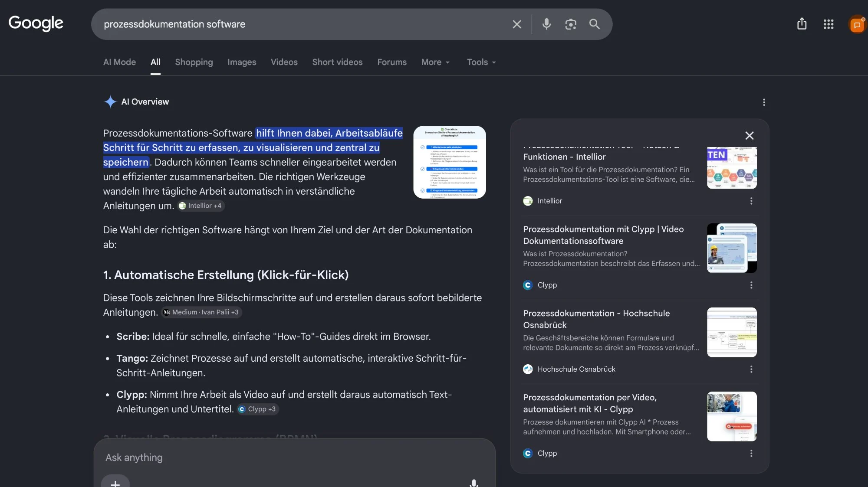Click the Google logo
The width and height of the screenshot is (868, 487).
pyautogui.click(x=36, y=23)
